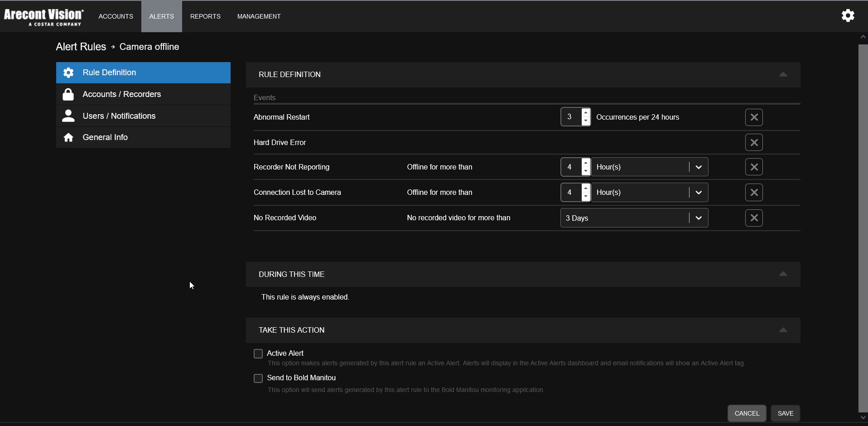Decrease Abnormal Restart occurrences count
The height and width of the screenshot is (426, 868).
[586, 121]
